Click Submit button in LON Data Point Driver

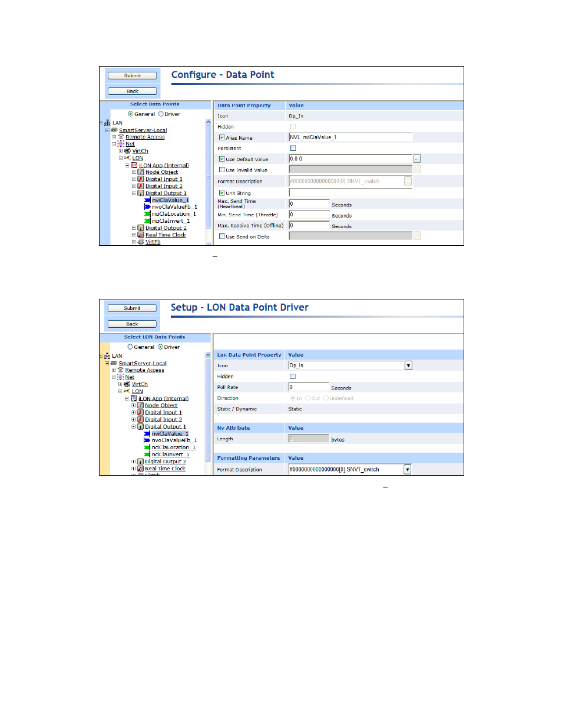(x=132, y=308)
